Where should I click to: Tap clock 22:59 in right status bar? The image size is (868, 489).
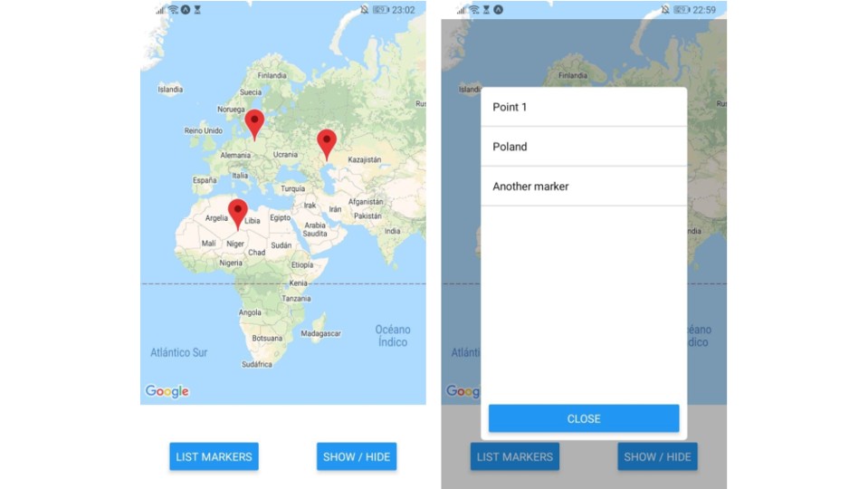point(704,10)
